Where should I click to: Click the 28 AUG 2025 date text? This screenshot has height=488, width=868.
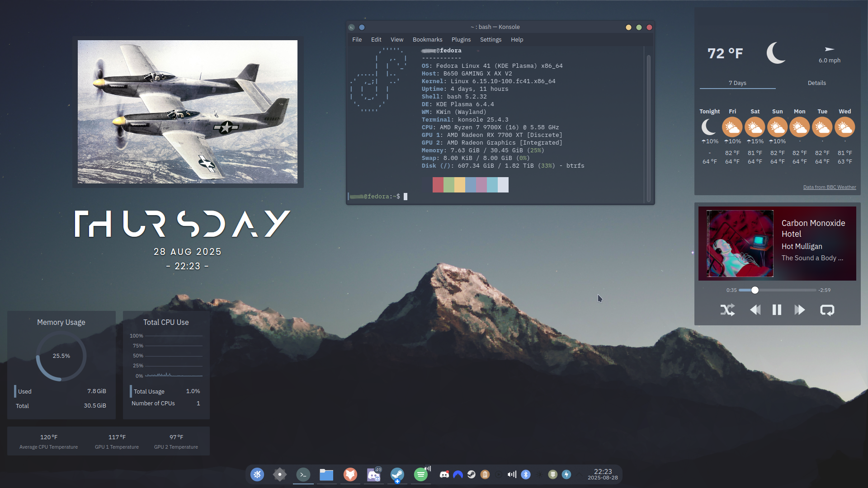188,252
